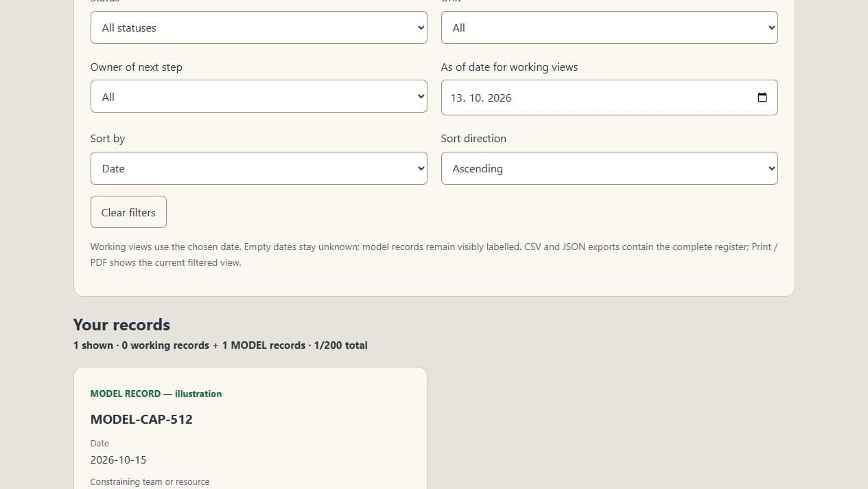Screen dimensions: 868x489
Task: Click the Your records heading
Action: (121, 325)
